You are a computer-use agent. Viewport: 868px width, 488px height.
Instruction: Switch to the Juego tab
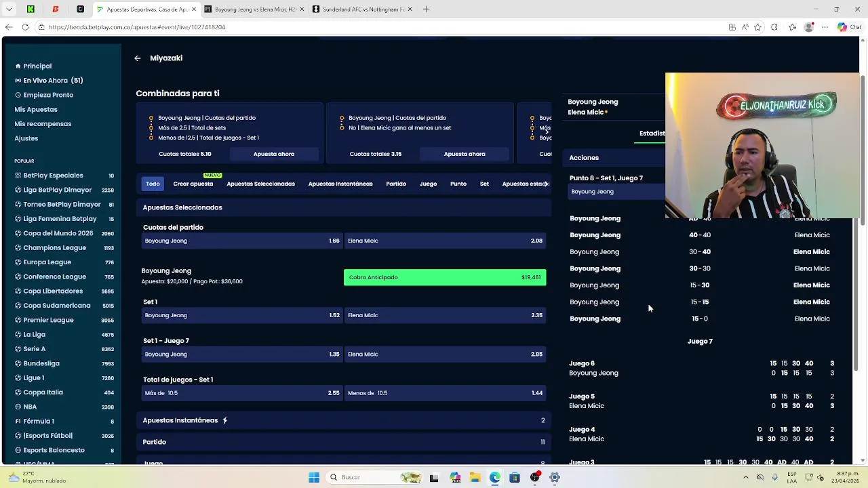tap(428, 184)
